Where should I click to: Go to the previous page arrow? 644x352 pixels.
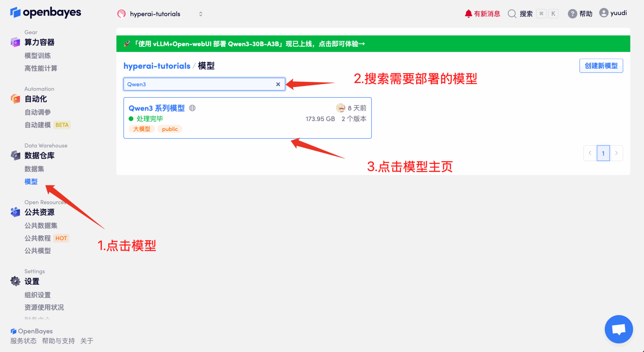[x=590, y=153]
